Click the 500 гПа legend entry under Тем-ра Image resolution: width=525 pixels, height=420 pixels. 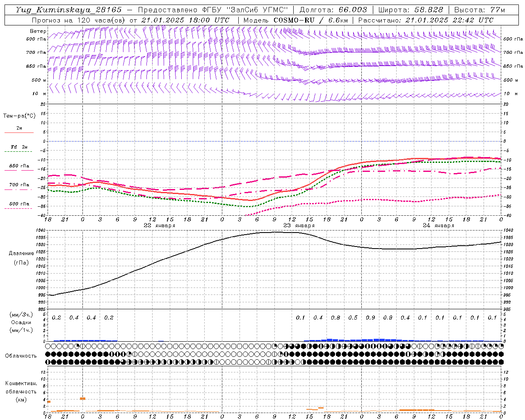[19, 204]
